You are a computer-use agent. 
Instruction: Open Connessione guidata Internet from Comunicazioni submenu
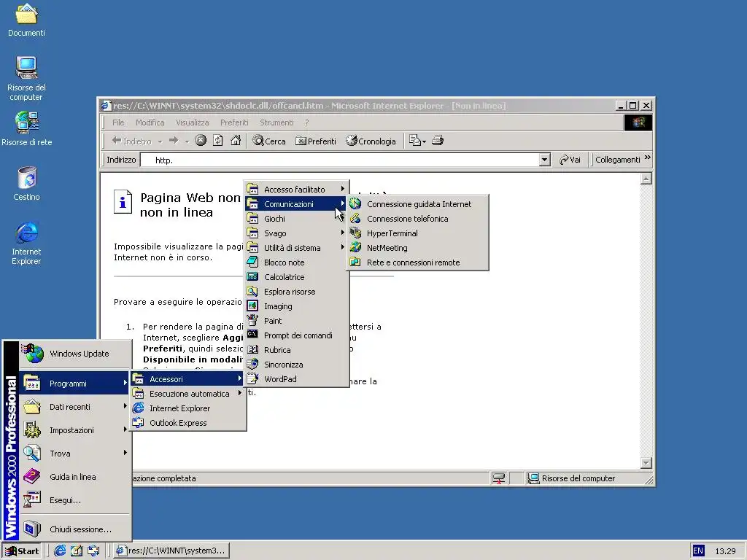click(x=418, y=204)
